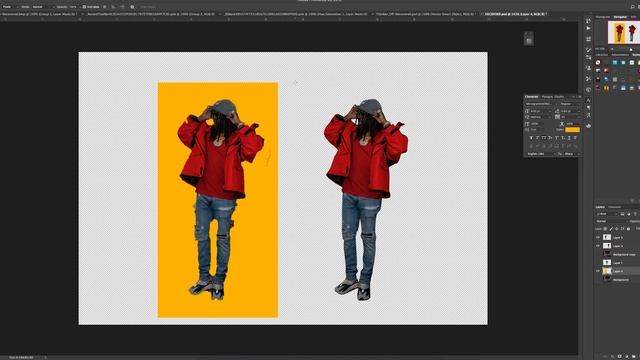This screenshot has height=360, width=640.
Task: Click the pixel layer filter icon
Action: click(622, 214)
